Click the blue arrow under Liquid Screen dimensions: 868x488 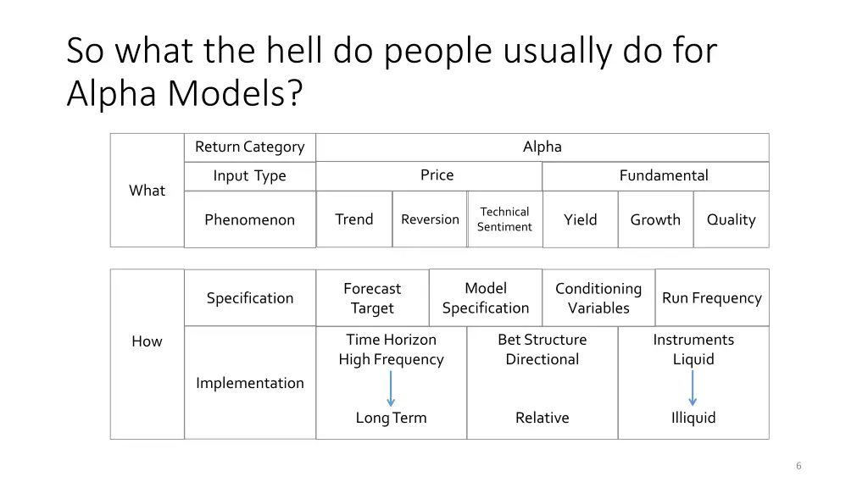click(x=693, y=388)
